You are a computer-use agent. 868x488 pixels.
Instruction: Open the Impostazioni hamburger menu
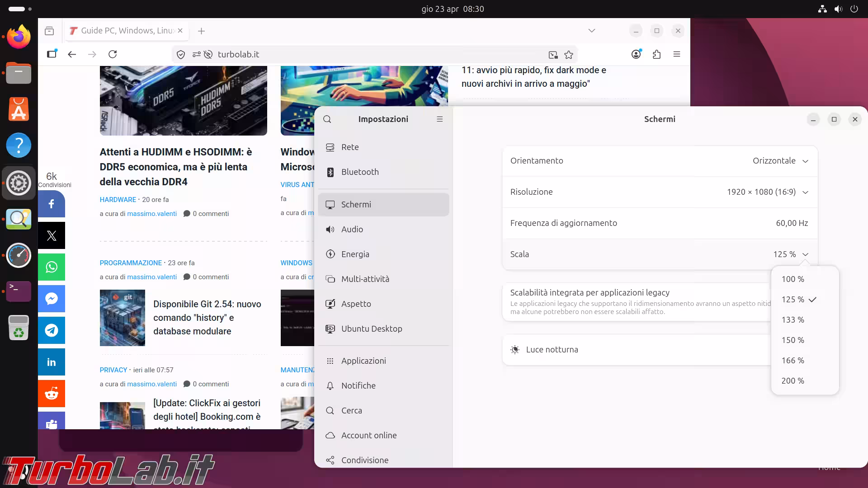(439, 119)
